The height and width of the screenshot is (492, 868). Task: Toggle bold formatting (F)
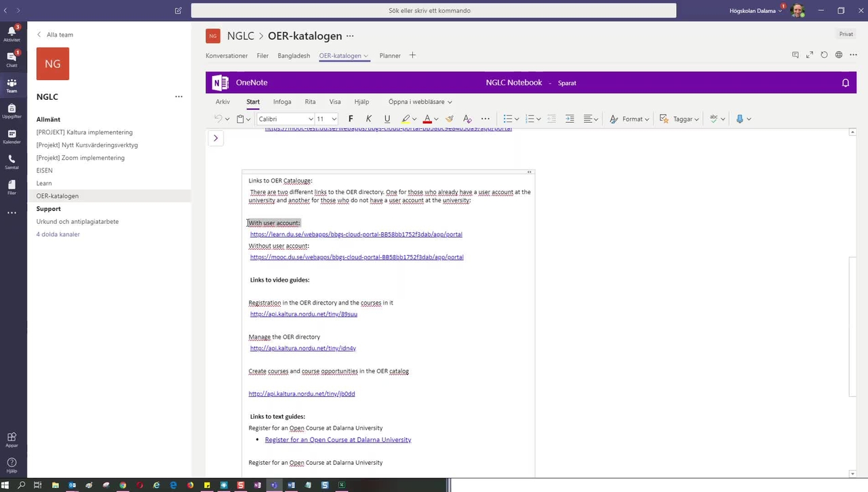pos(351,119)
